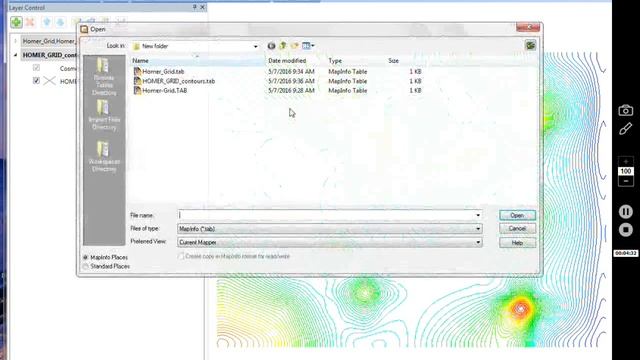640x360 pixels.
Task: Click MapInfo Table type of Homer_Grid.tab row
Action: [347, 71]
